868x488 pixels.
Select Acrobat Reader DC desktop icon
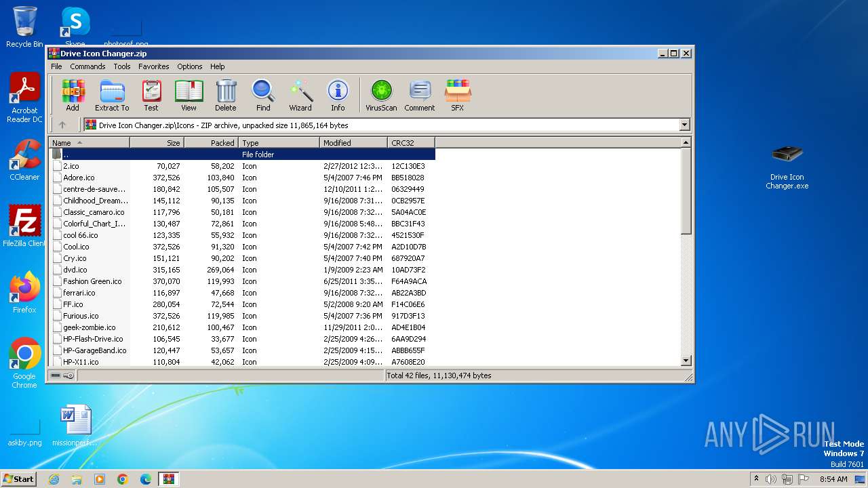click(24, 98)
